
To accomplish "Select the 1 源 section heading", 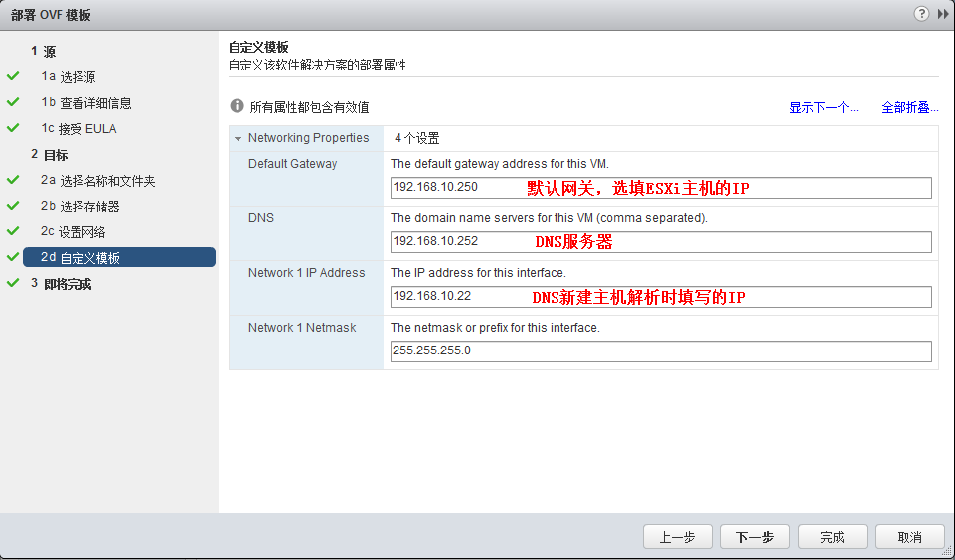I will pos(44,51).
